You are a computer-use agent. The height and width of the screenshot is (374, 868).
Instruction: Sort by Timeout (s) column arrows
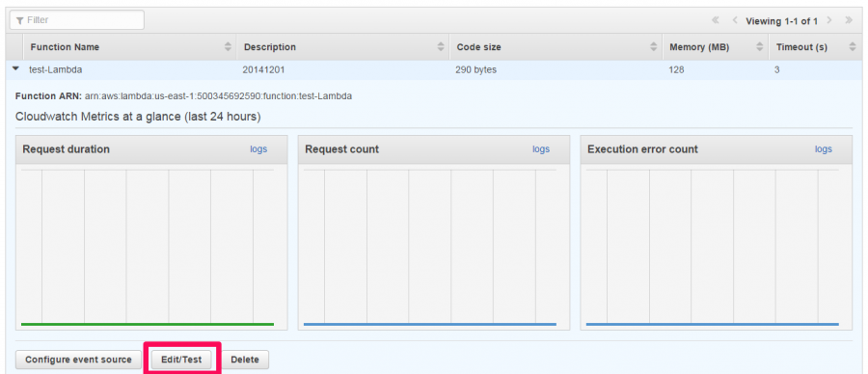pyautogui.click(x=852, y=47)
